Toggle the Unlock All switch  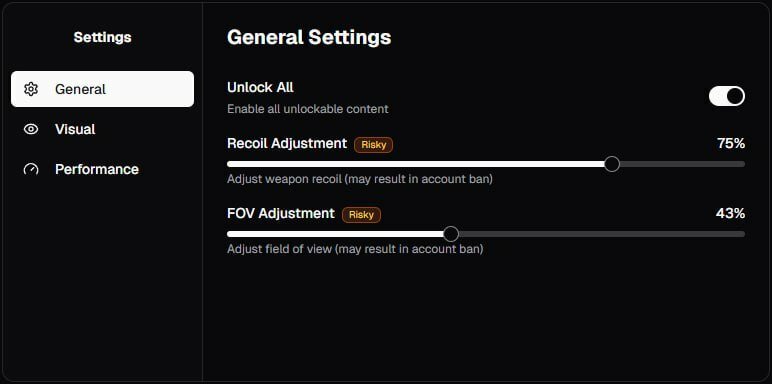point(727,96)
